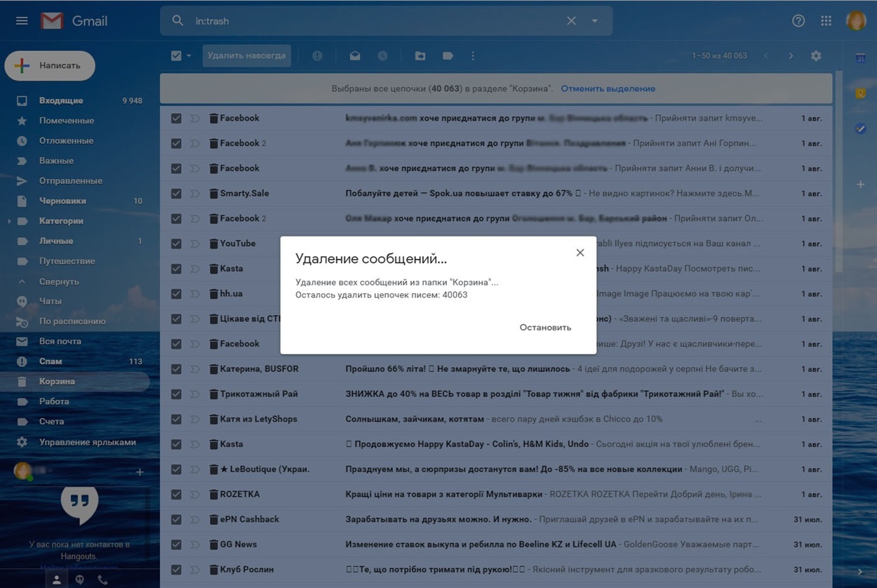Uncheck the YouTube email checkbox

tap(176, 243)
